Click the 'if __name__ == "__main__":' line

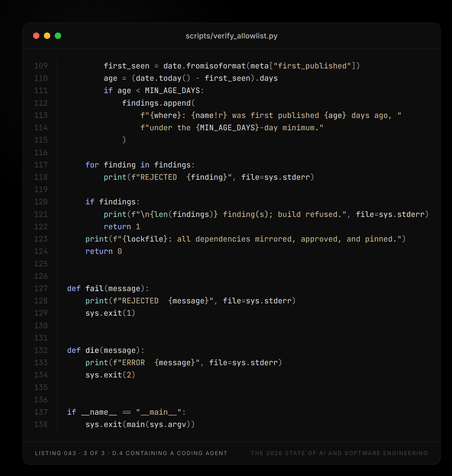[126, 412]
